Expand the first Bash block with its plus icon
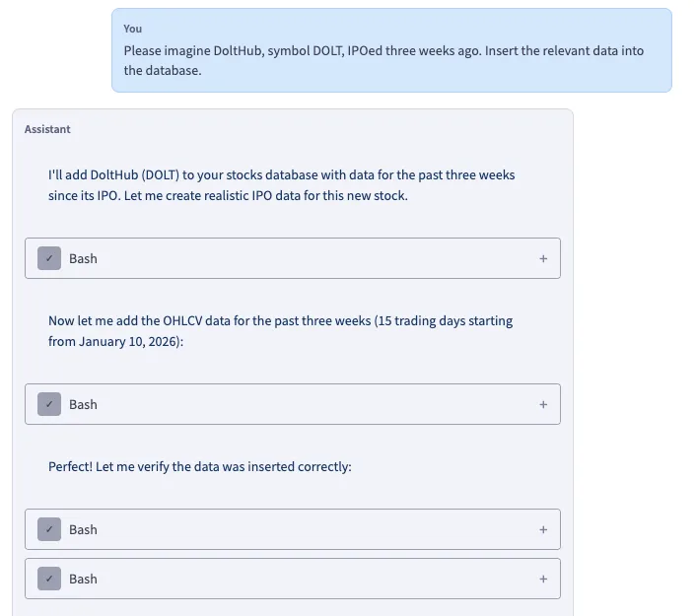Viewport: 695px width, 616px height. 543,258
